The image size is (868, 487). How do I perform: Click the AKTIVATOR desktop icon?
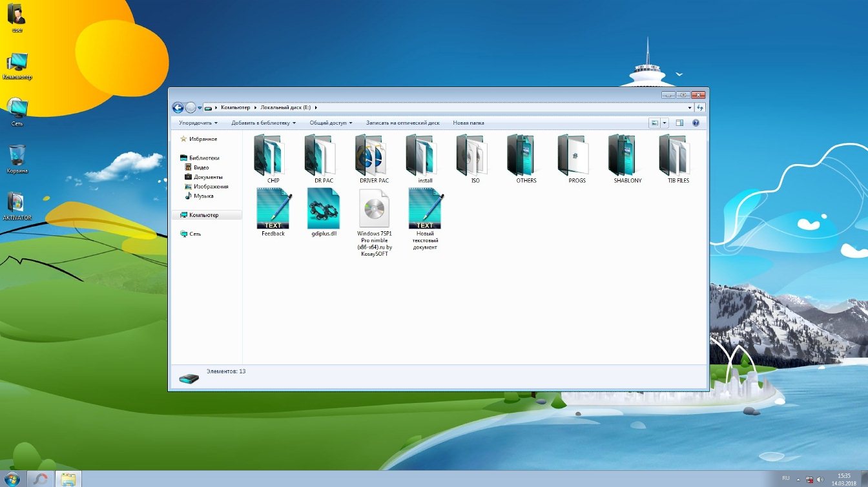(x=17, y=203)
